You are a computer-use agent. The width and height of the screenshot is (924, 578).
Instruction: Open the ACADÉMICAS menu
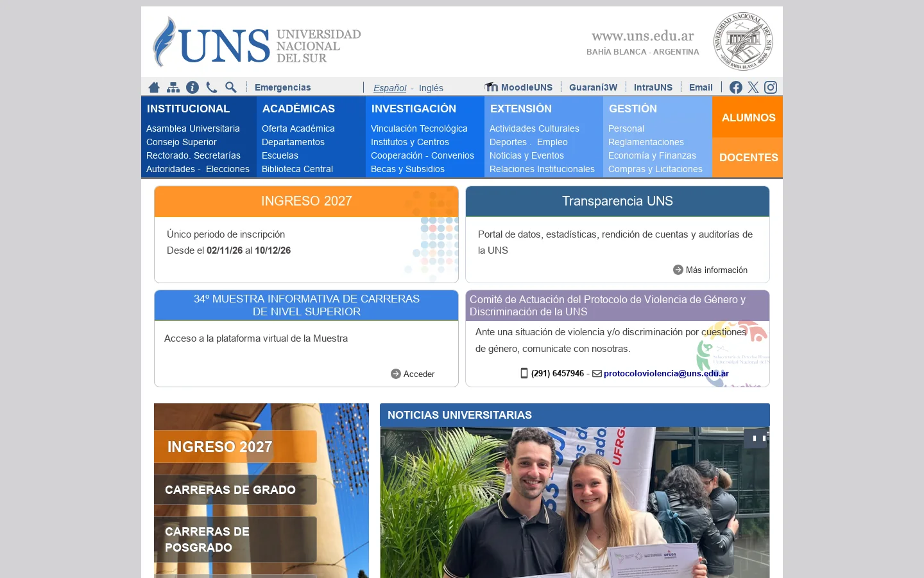(298, 109)
